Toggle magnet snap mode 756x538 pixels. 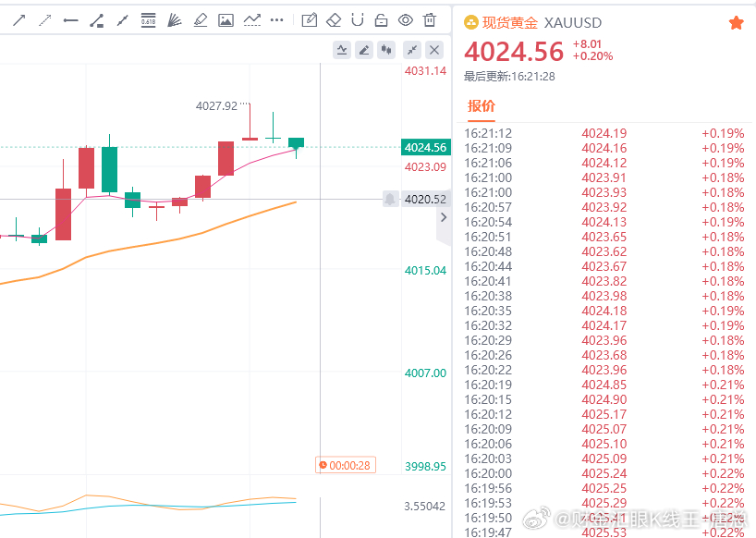[358, 20]
